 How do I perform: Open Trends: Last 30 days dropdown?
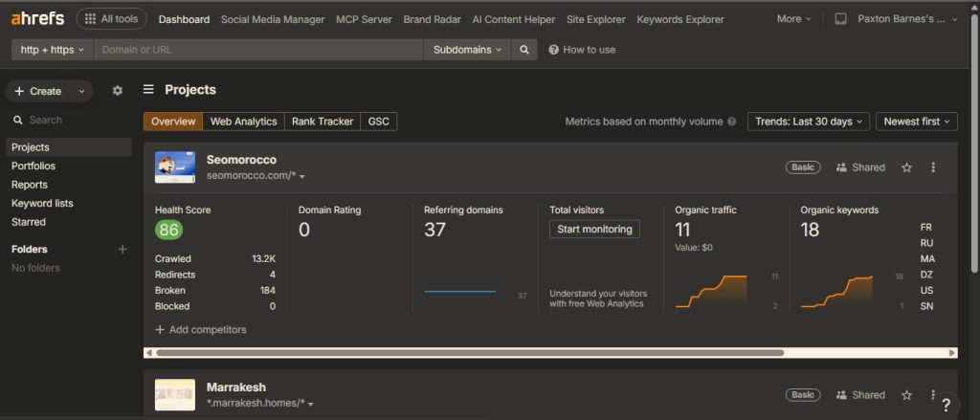point(809,122)
